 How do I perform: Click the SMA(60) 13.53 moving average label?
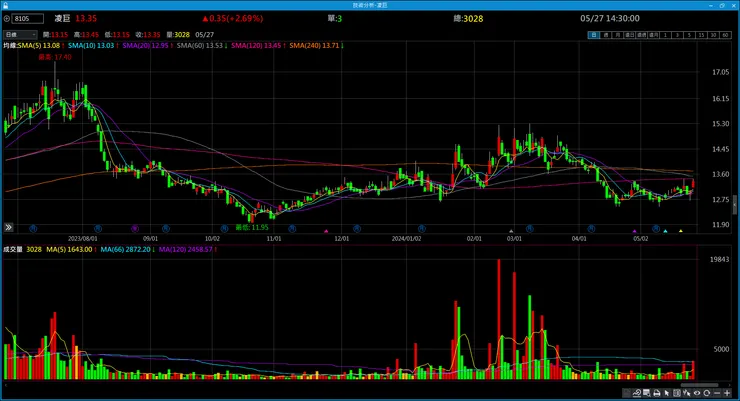pos(200,45)
